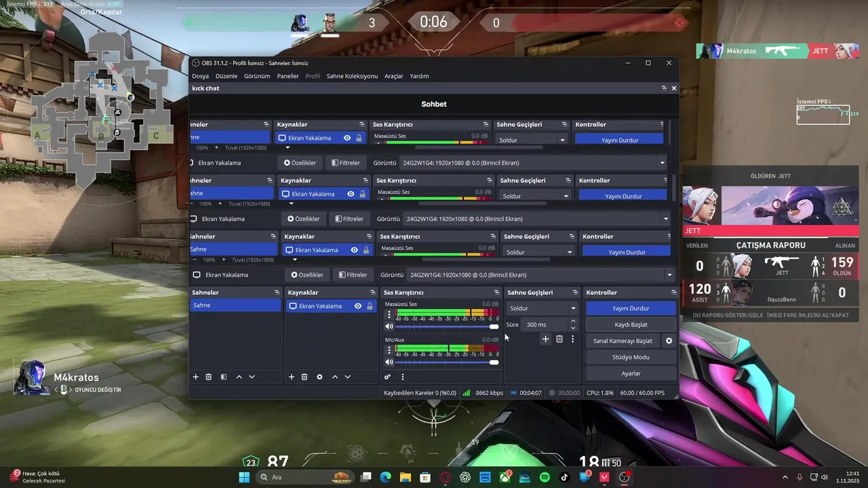The width and height of the screenshot is (868, 488).
Task: Add a source with Kaynaklar plus icon
Action: click(x=292, y=377)
